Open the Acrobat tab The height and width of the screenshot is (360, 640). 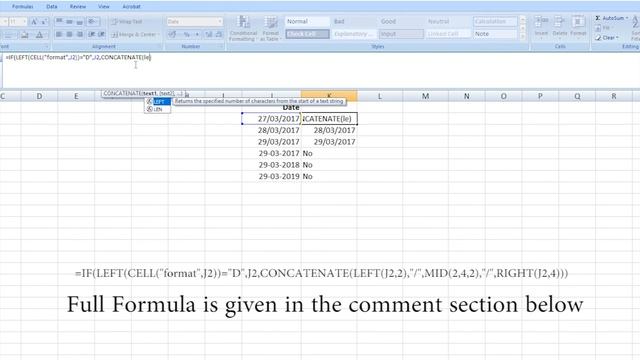click(131, 7)
